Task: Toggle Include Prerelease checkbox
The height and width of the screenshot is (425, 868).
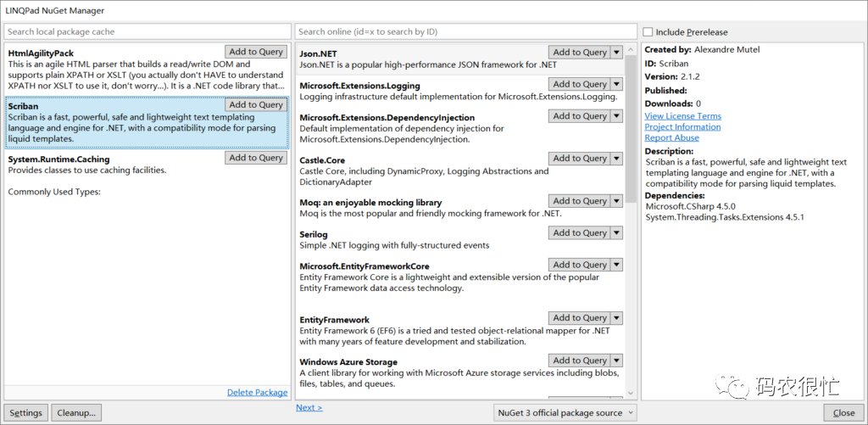Action: (x=648, y=32)
